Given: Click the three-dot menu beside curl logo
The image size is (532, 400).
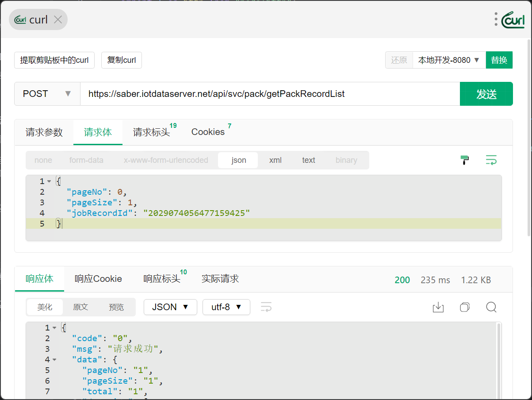Looking at the screenshot, I should click(x=496, y=19).
